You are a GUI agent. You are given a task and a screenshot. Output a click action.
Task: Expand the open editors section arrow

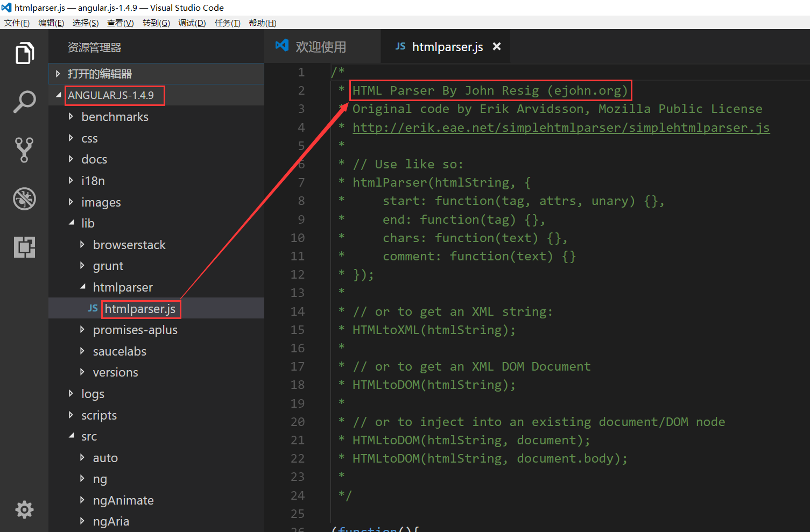(58, 74)
